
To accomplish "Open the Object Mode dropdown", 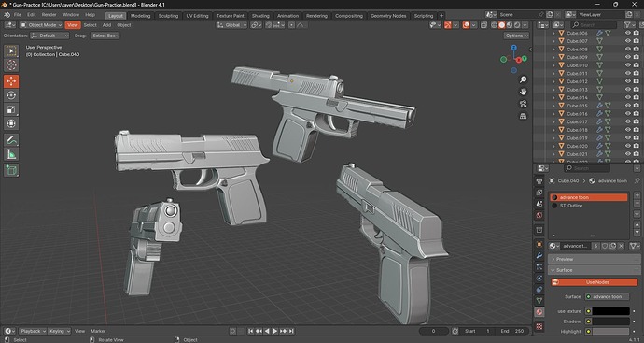I will (41, 25).
